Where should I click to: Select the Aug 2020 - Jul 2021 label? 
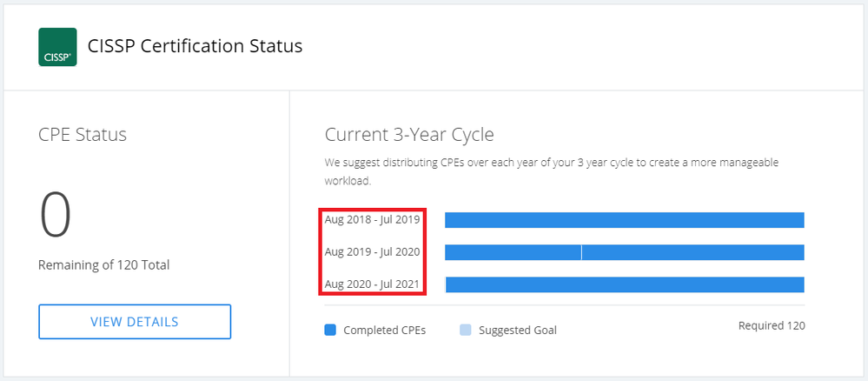coord(372,284)
